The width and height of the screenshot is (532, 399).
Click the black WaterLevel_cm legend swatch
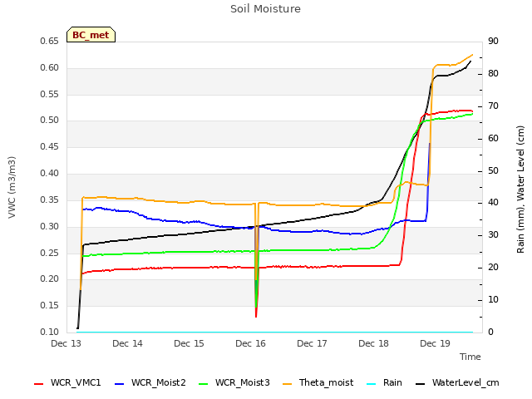click(421, 384)
